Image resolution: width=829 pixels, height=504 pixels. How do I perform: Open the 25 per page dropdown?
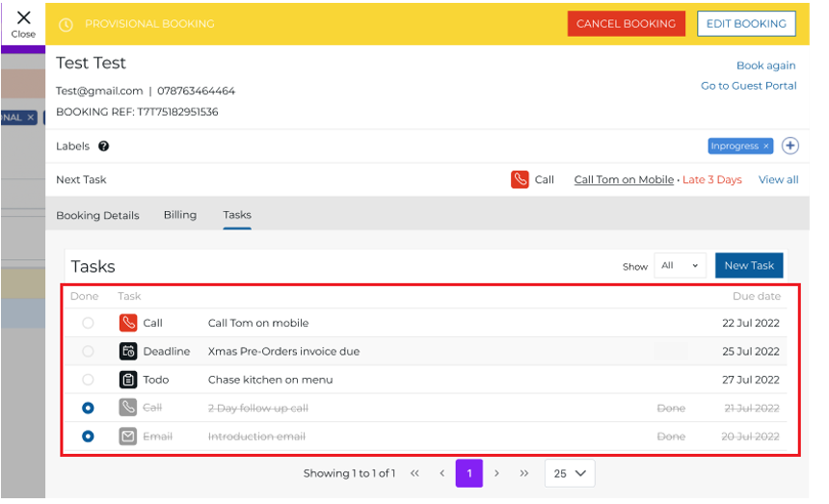[569, 473]
